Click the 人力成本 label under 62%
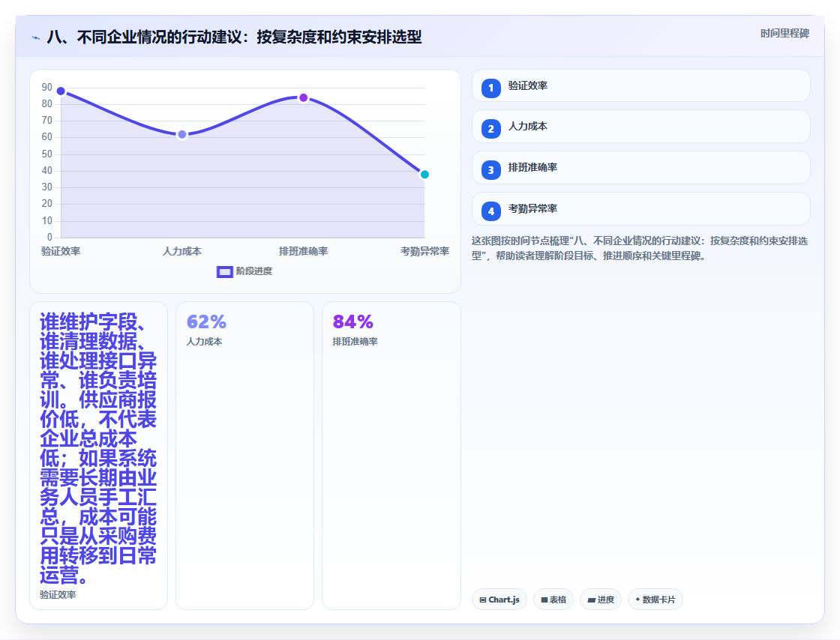This screenshot has width=840, height=640. pos(204,342)
